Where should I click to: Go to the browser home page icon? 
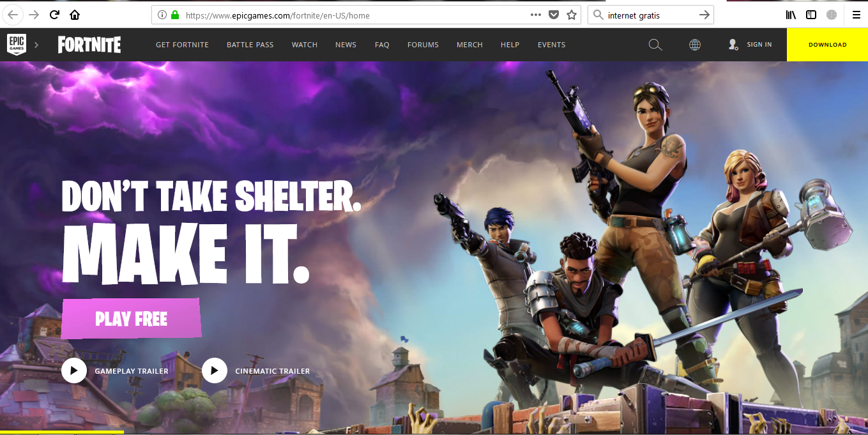(x=75, y=15)
